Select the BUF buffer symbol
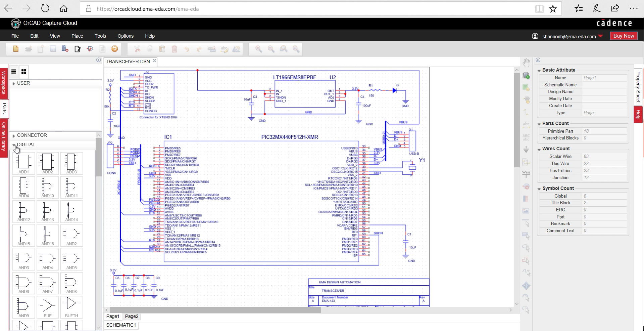Image resolution: width=644 pixels, height=331 pixels. tap(47, 307)
